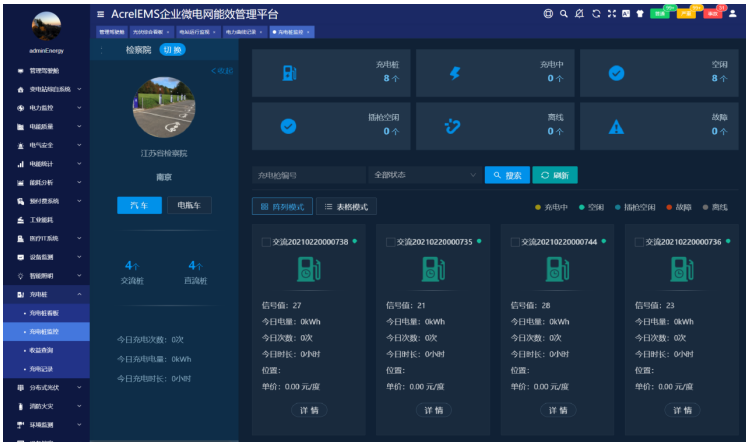Click the 充电桩 charger pile stat icon
This screenshot has height=442, width=746.
289,73
